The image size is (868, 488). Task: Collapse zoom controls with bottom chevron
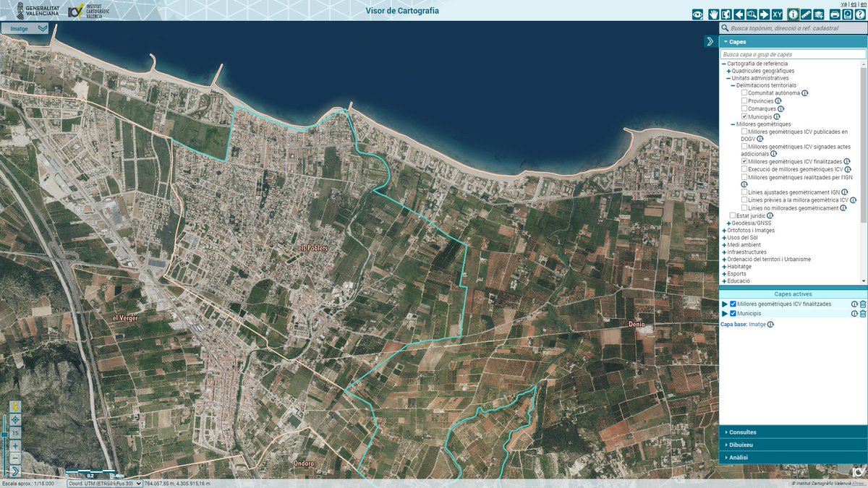[15, 471]
